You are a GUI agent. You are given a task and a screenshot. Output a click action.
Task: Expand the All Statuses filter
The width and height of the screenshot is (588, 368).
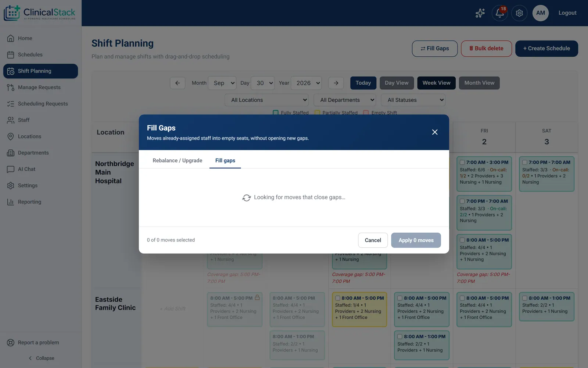[x=413, y=100]
